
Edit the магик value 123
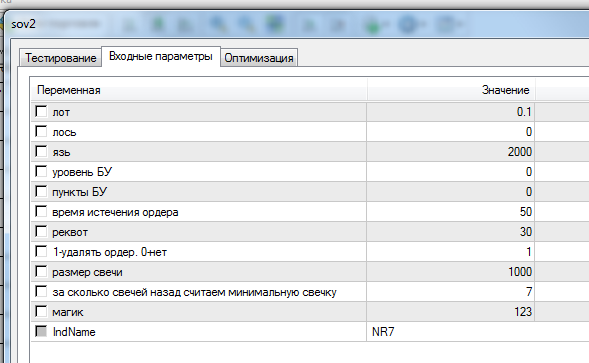pos(451,312)
